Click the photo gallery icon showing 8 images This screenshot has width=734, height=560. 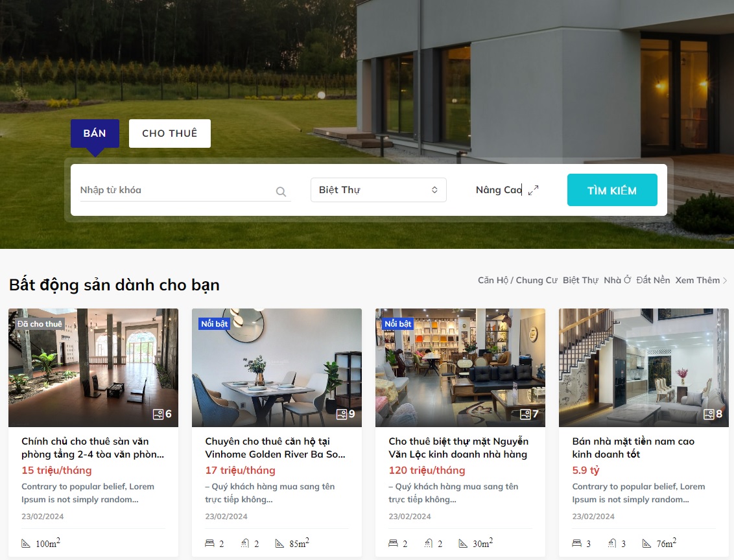coord(709,414)
